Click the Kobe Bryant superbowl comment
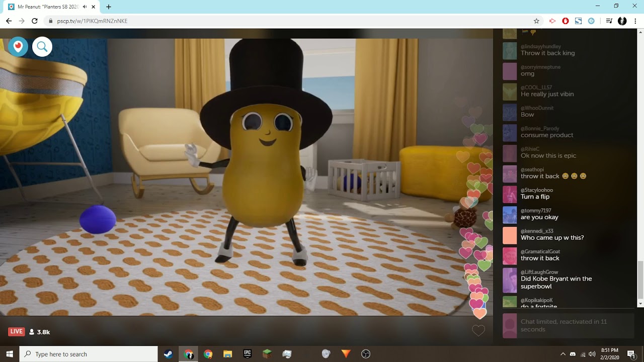 [556, 283]
